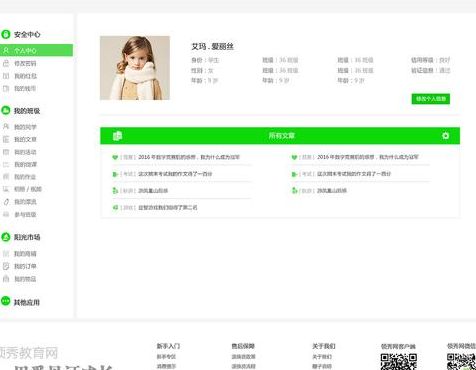Go to 我的文章 in the sidebar
This screenshot has width=476, height=370.
[x=25, y=139]
